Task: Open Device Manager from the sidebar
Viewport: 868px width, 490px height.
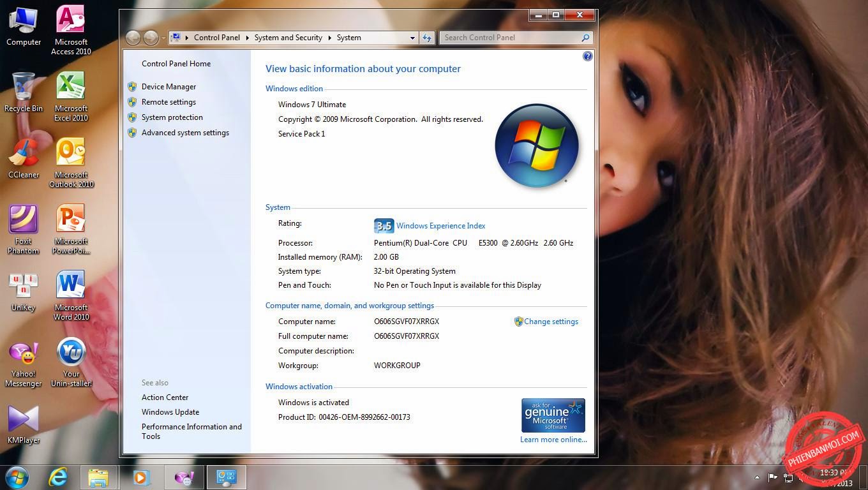Action: pos(168,86)
